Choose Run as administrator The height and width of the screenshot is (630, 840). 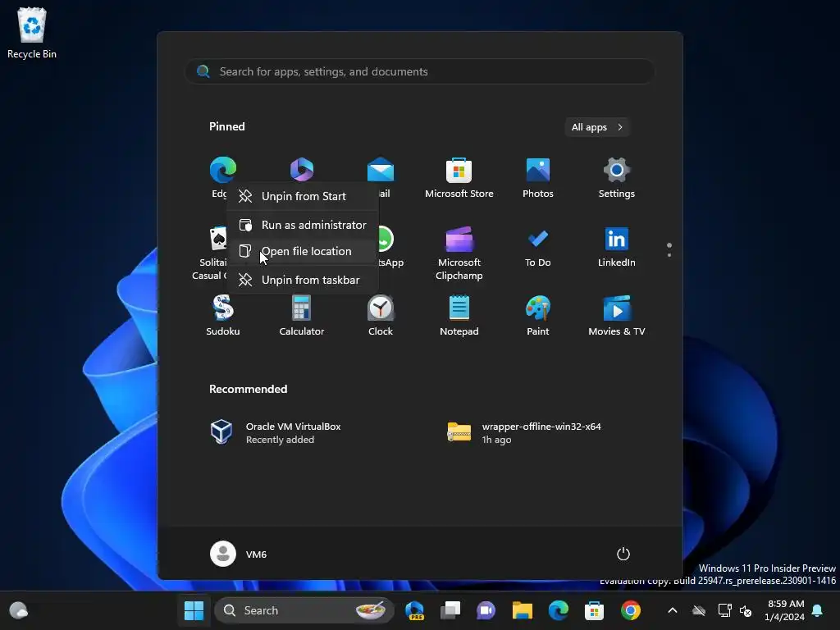click(x=304, y=225)
